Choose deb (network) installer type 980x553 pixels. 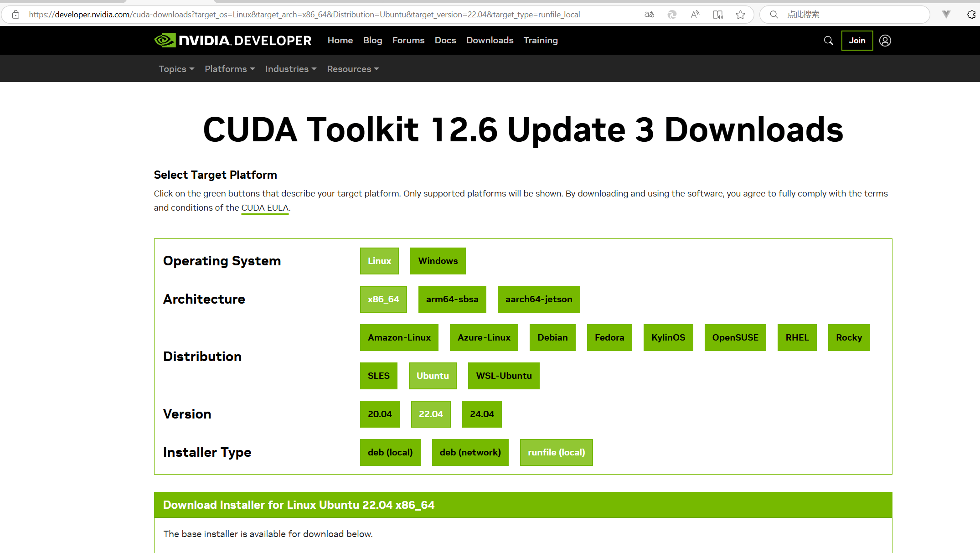pyautogui.click(x=470, y=452)
